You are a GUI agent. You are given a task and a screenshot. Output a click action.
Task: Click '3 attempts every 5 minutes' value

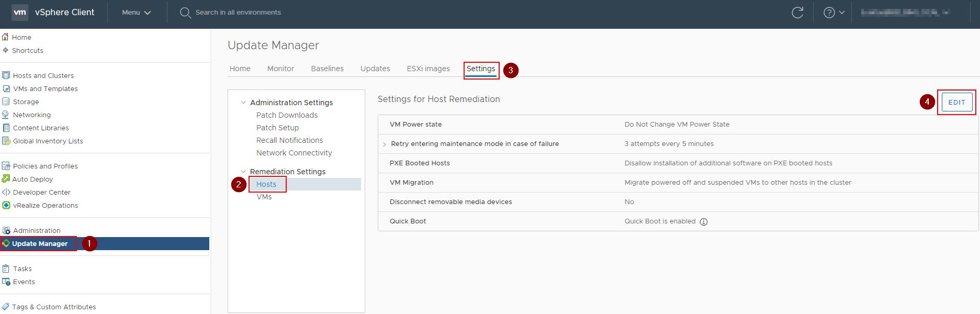point(669,144)
